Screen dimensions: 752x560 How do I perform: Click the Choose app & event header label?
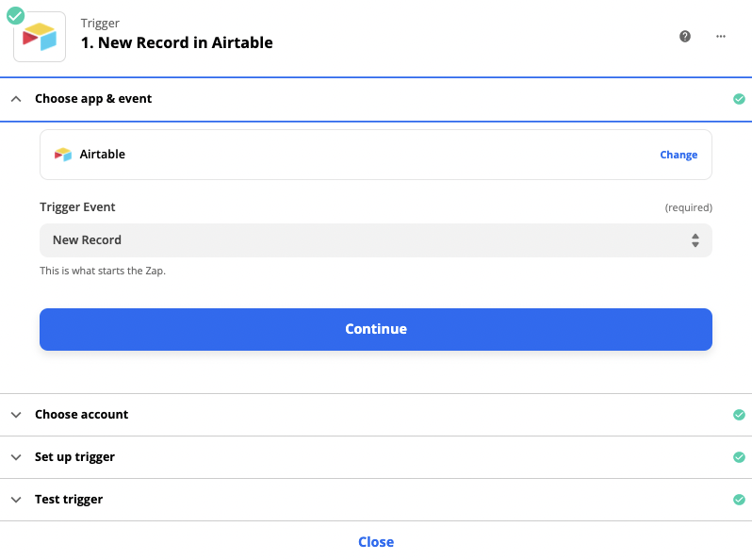93,99
